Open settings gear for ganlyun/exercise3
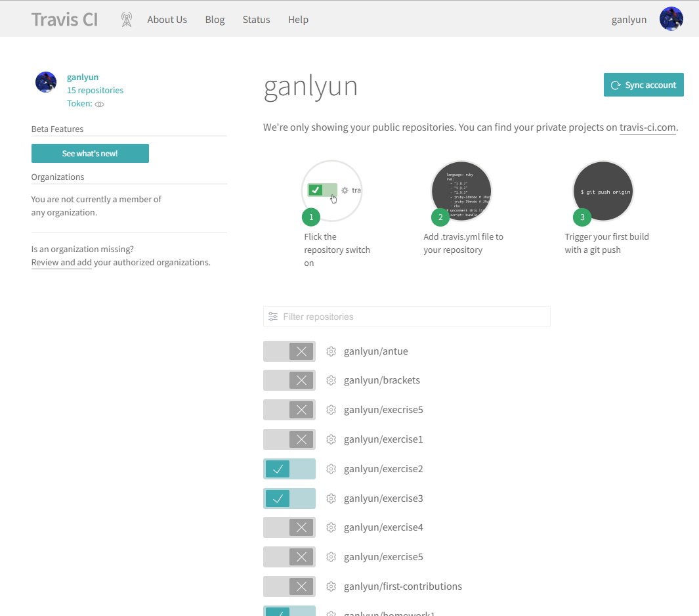The width and height of the screenshot is (699, 616). (331, 498)
